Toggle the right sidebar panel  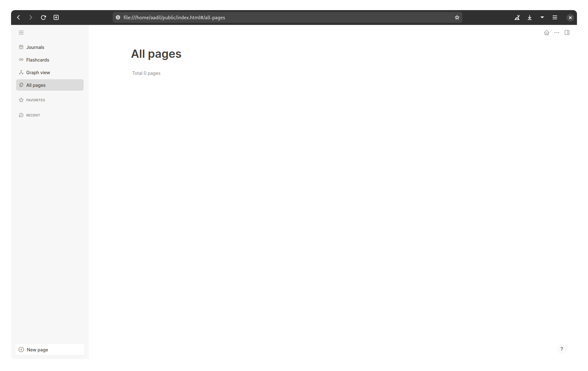567,33
